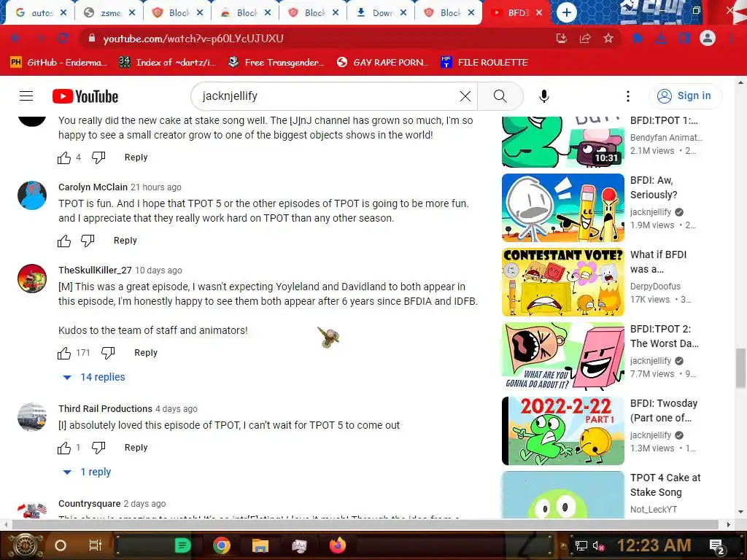
Task: Open browser profile avatar
Action: 708,38
